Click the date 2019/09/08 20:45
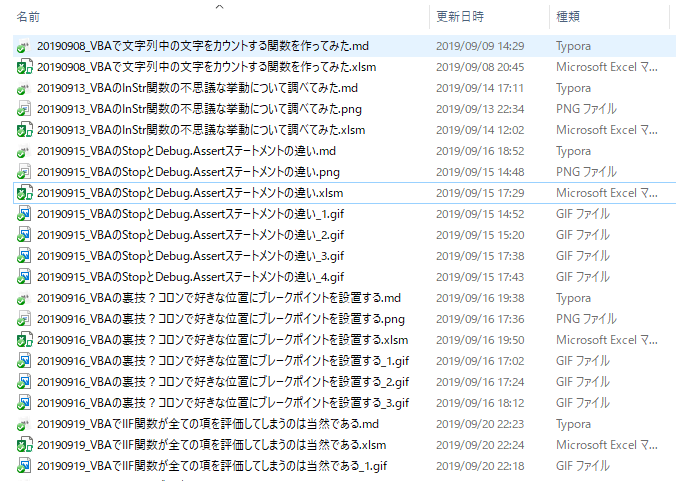The image size is (676, 481). point(480,67)
